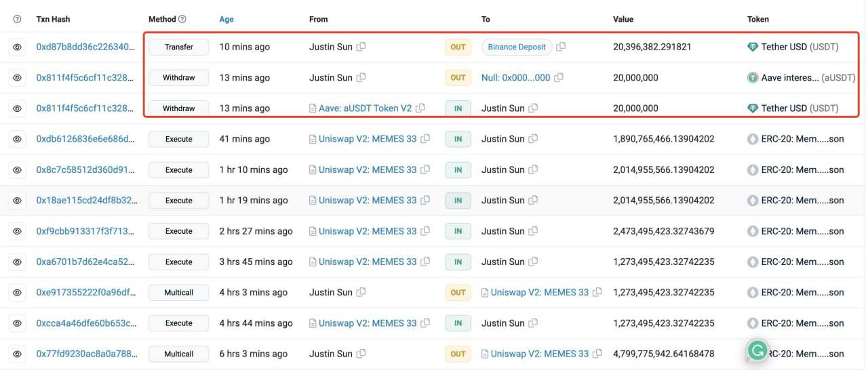Click the Method column help question mark

click(x=182, y=19)
